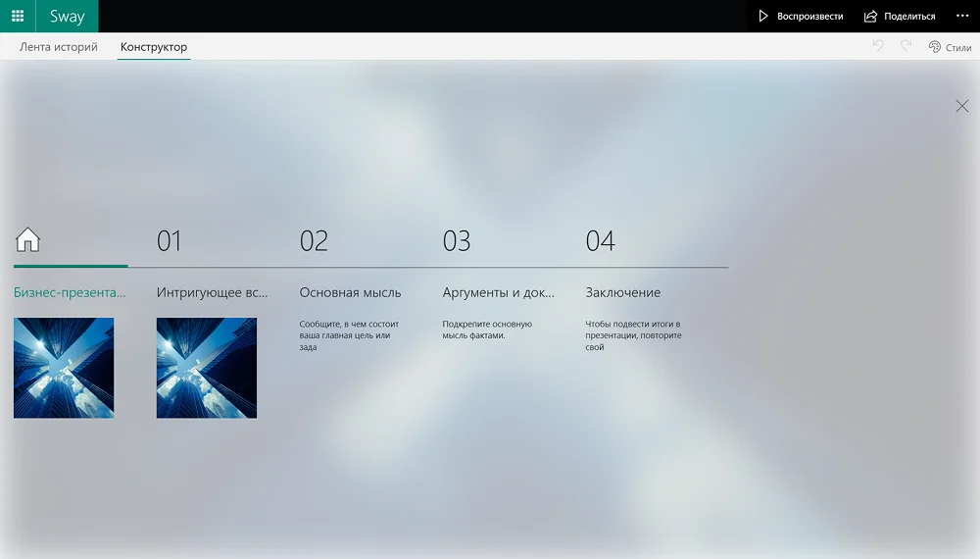
Task: Select thumbnail under Бизнес-презента...
Action: 64,368
